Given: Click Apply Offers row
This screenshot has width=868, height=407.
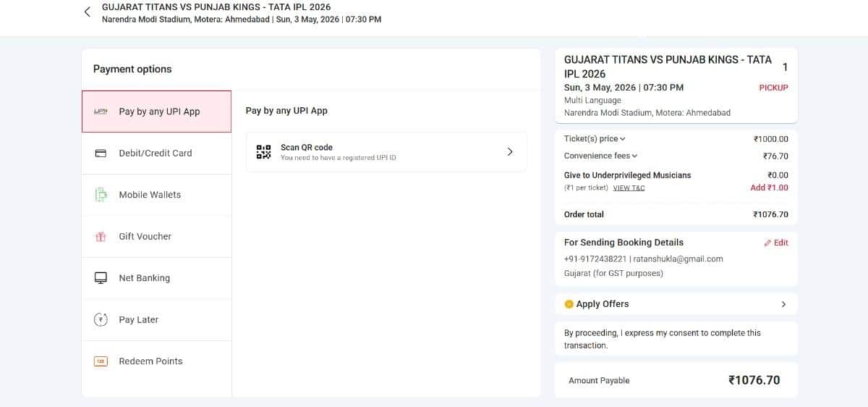Looking at the screenshot, I should pyautogui.click(x=676, y=304).
